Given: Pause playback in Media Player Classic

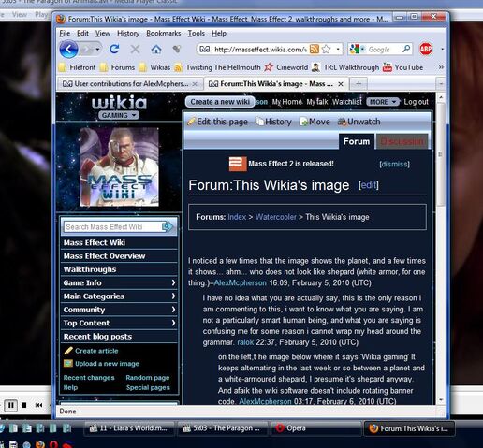Looking at the screenshot, I should click(x=10, y=405).
